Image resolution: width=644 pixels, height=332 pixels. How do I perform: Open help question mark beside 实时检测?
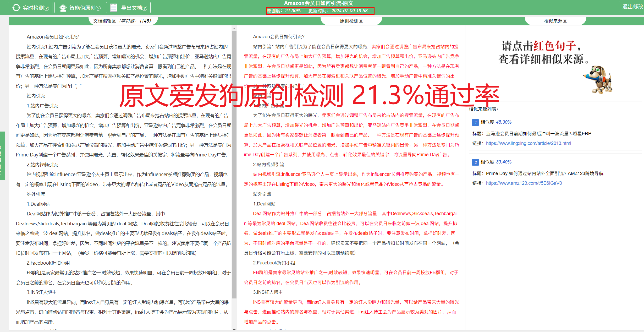pos(47,8)
